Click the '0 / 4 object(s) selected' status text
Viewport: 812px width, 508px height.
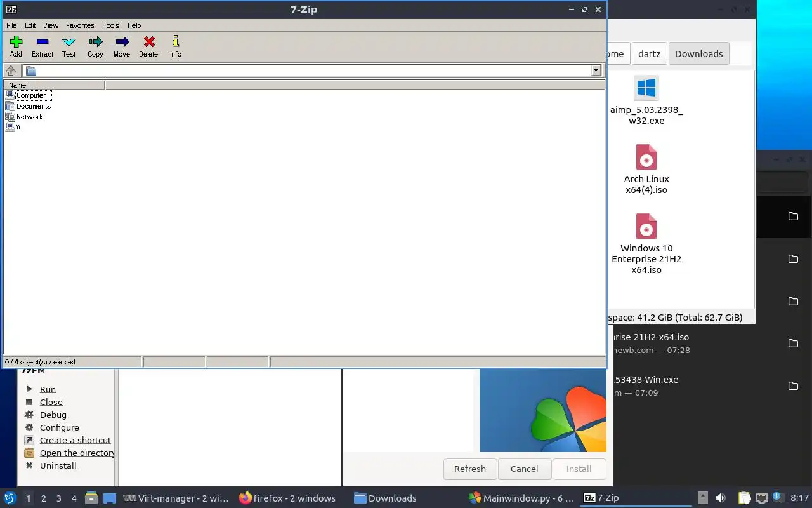[40, 362]
